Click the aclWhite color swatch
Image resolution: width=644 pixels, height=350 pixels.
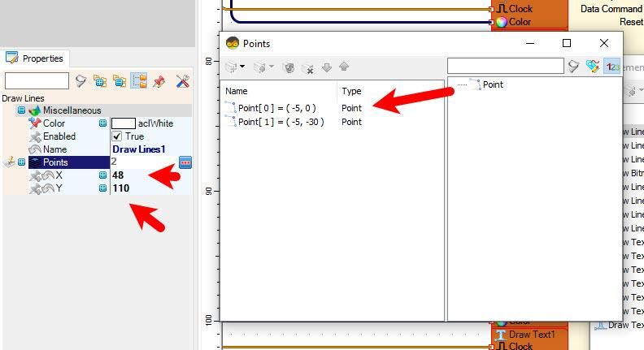tap(124, 123)
